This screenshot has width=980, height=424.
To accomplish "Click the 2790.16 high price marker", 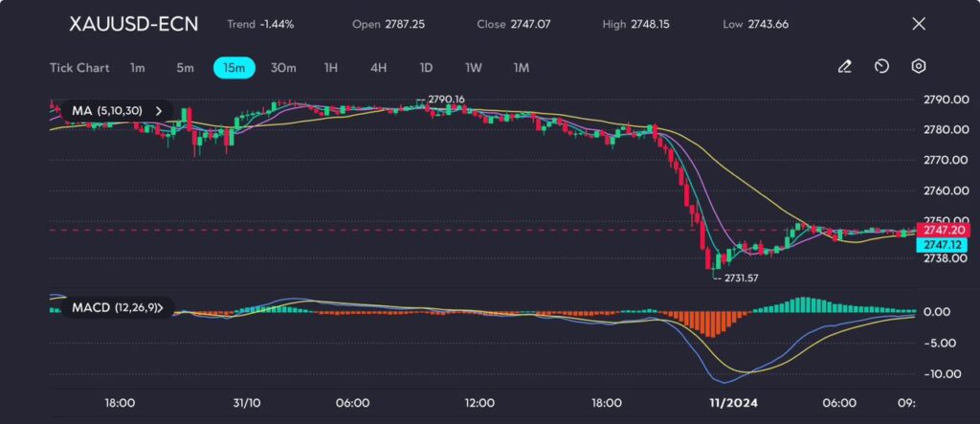I will click(446, 99).
